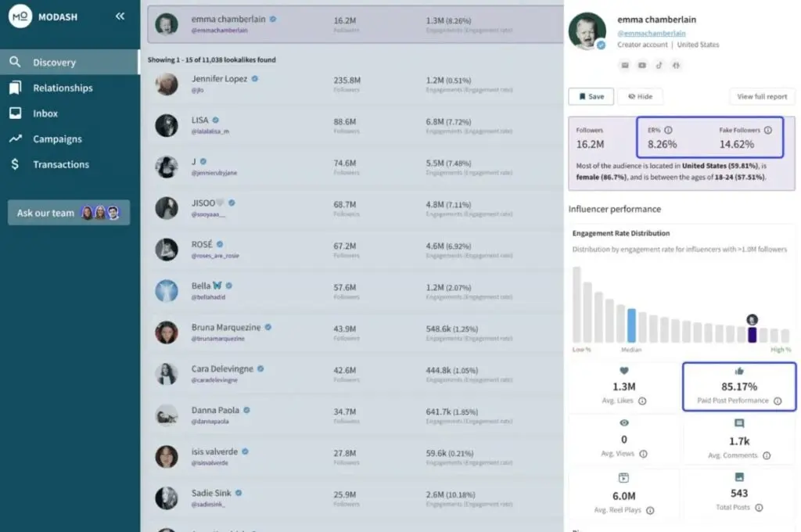This screenshot has width=801, height=532.
Task: Click LISA's avatar thumbnail
Action: (x=167, y=126)
